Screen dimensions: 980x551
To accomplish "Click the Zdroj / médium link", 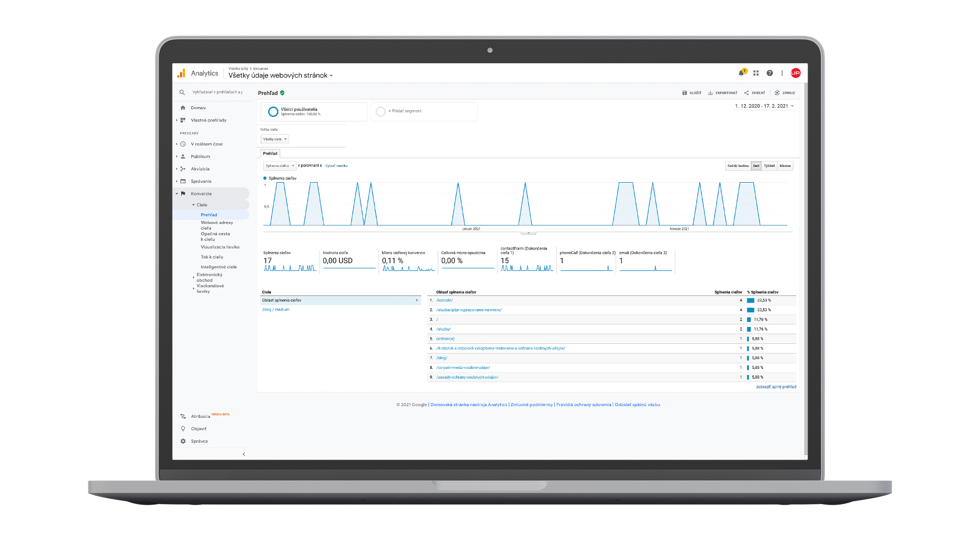I will (x=276, y=310).
